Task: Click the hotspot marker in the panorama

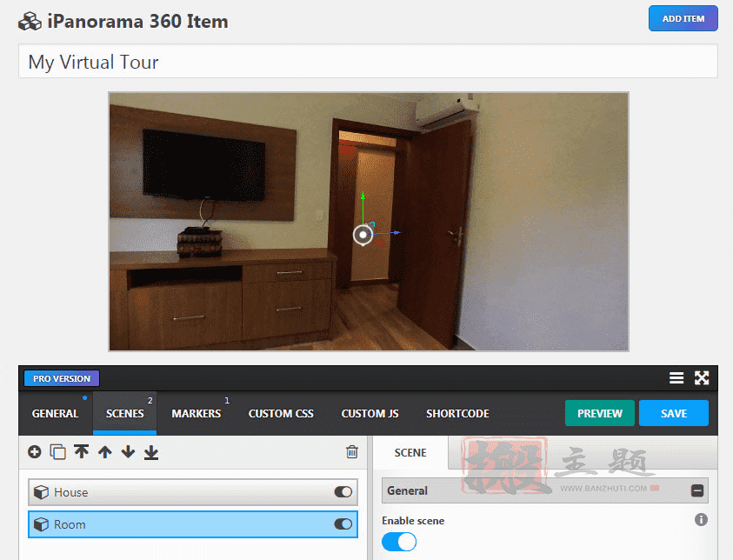Action: tap(363, 235)
